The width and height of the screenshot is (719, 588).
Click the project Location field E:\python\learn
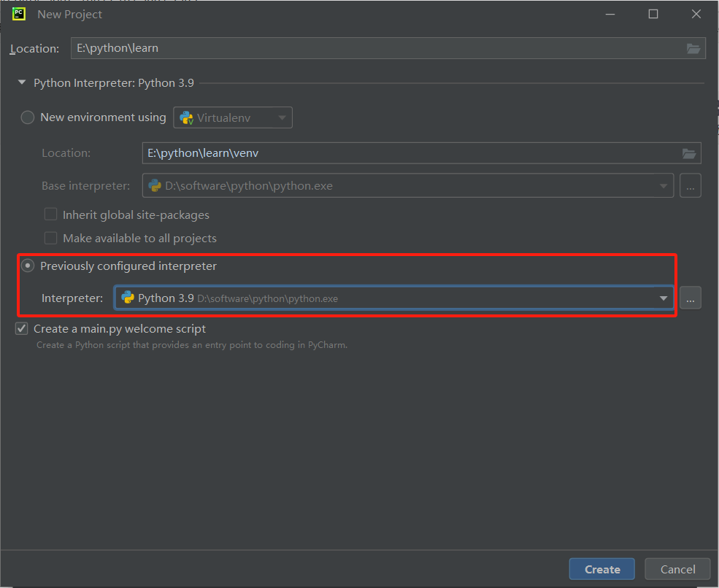point(388,48)
